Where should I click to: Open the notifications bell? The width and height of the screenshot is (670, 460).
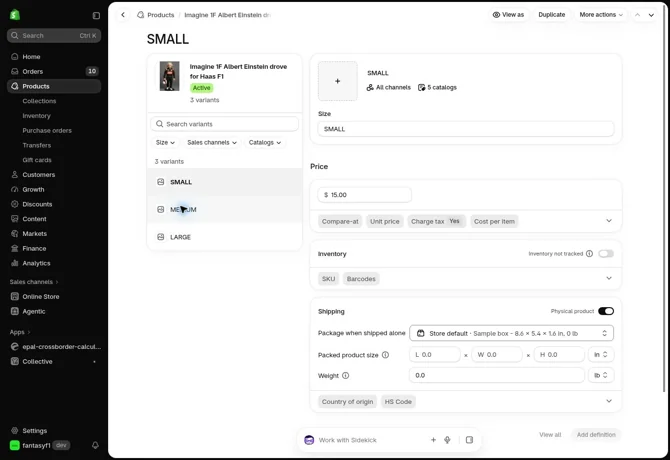95,445
